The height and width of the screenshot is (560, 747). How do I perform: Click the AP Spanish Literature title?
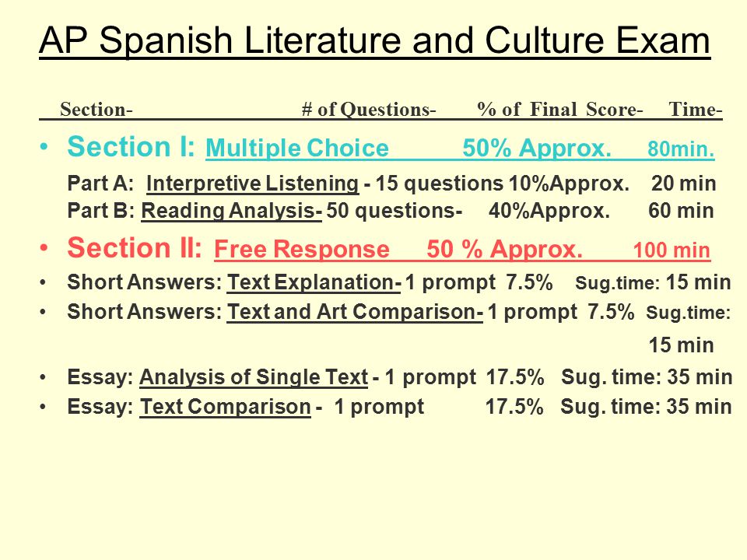[x=374, y=41]
